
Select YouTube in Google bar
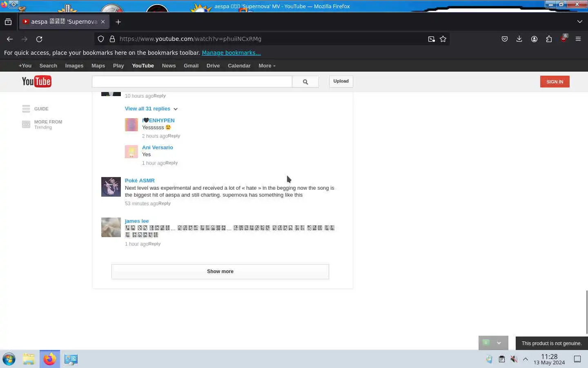pos(143,65)
